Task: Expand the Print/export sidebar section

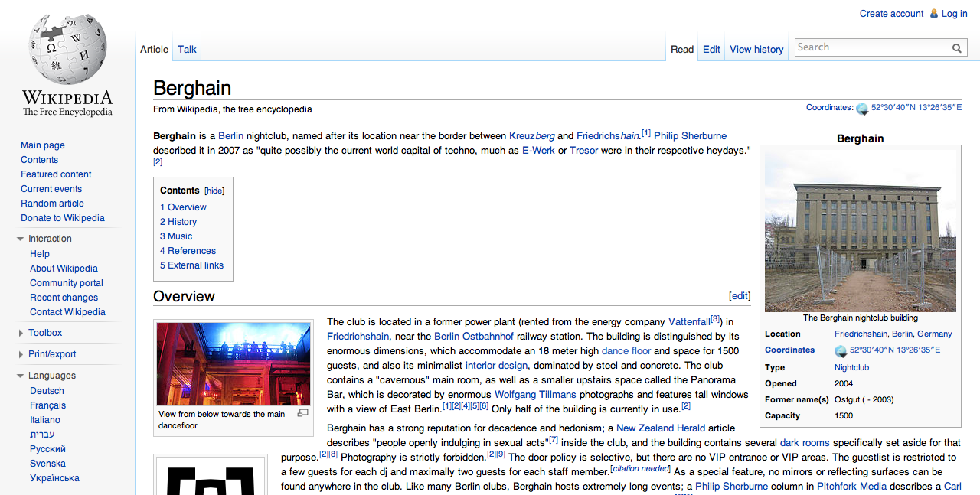Action: 20,354
